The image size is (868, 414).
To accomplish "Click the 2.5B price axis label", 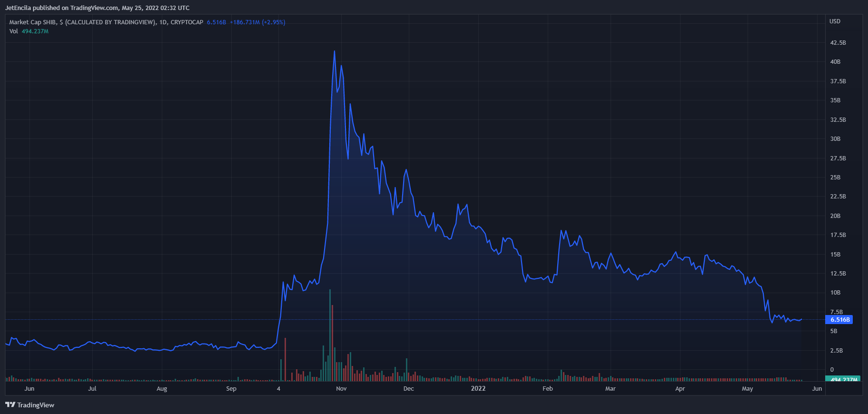I will pyautogui.click(x=837, y=351).
